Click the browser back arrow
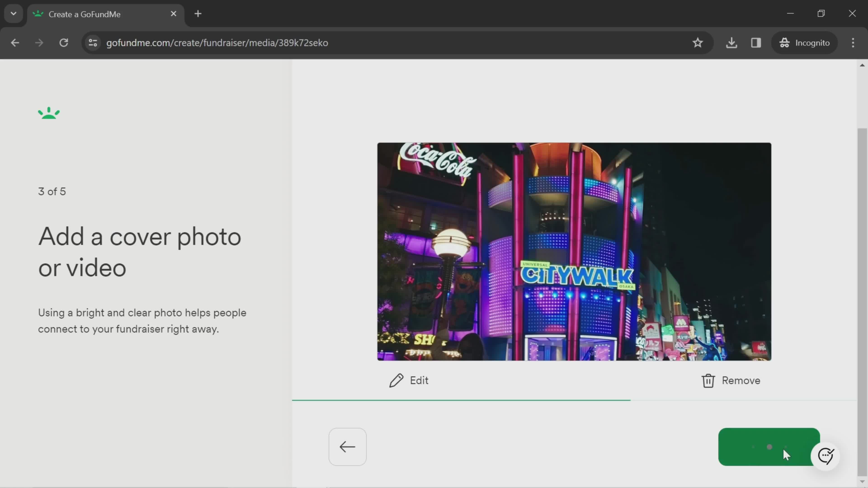The image size is (868, 488). 15,43
